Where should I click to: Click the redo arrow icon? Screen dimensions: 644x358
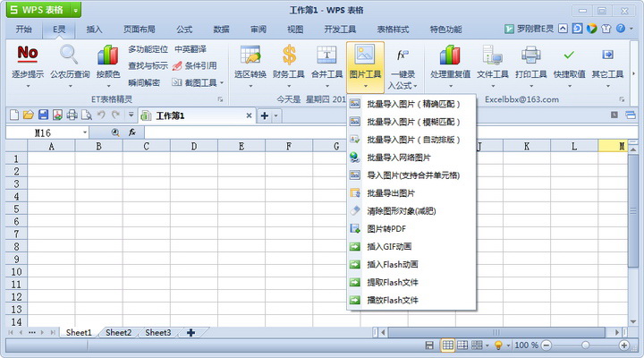[115, 115]
